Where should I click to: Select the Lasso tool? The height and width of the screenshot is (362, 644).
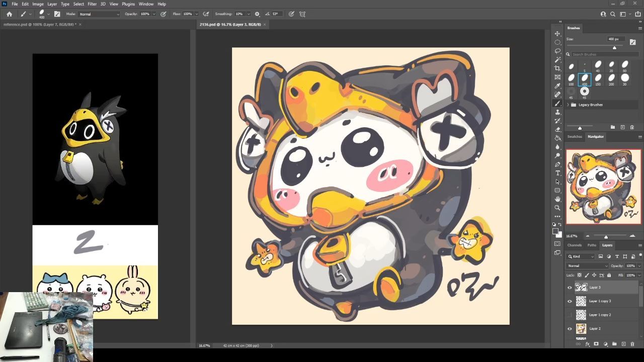[x=557, y=51]
